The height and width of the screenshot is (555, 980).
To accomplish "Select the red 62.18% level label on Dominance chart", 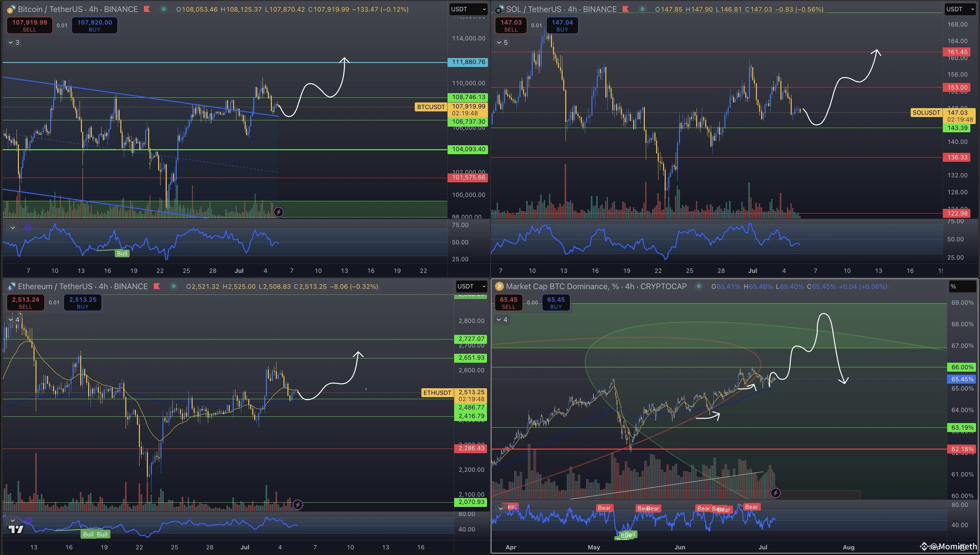I will pyautogui.click(x=962, y=449).
